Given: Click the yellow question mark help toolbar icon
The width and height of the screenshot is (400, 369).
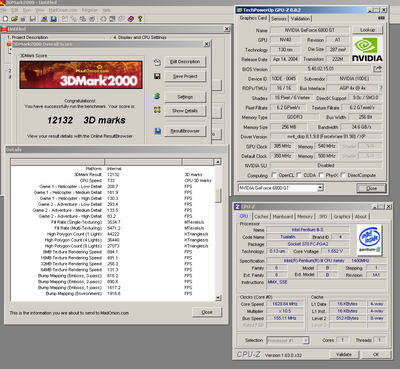Looking at the screenshot, I should 140,19.
